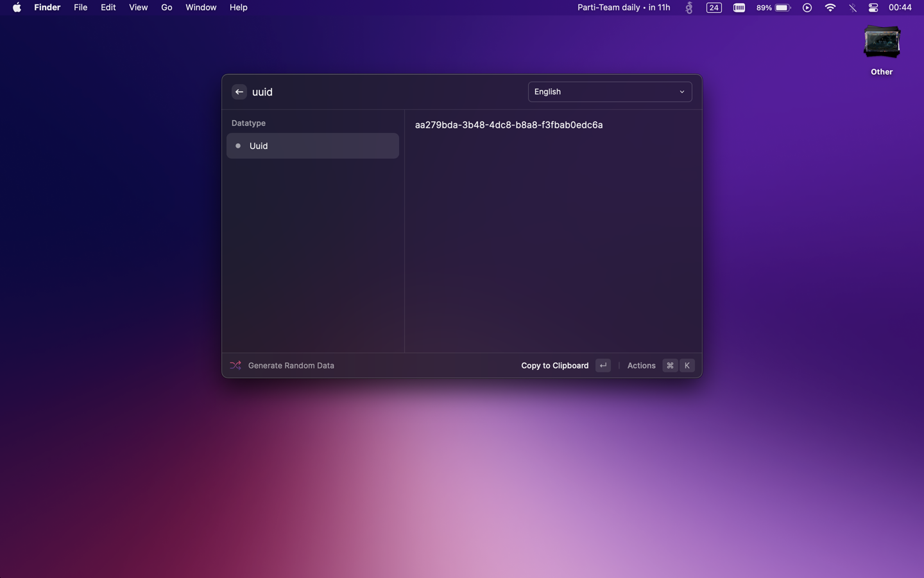Open the calendar 24 menu bar icon

click(714, 8)
